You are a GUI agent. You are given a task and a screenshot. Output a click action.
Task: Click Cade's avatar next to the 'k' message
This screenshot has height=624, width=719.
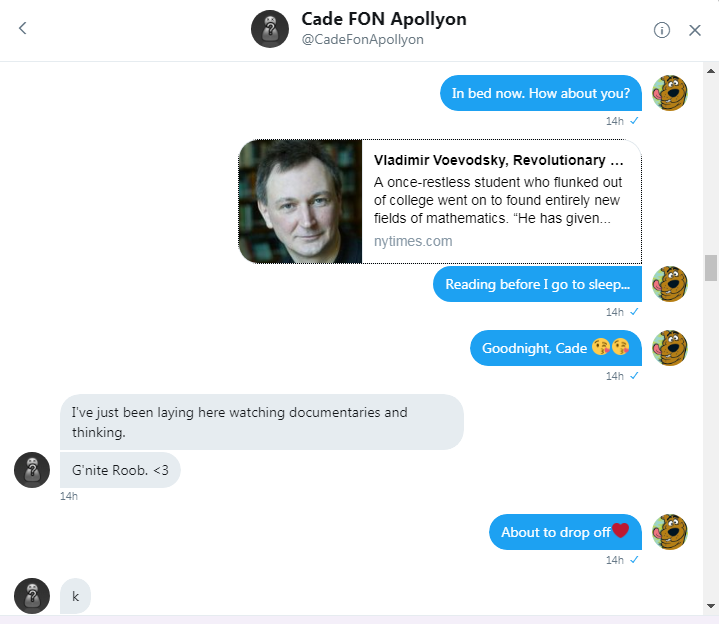[x=32, y=596]
